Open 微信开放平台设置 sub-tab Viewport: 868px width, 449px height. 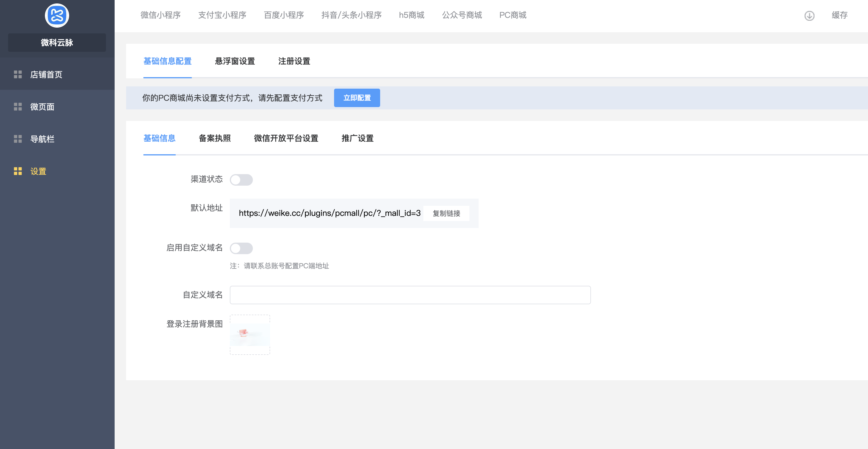286,138
